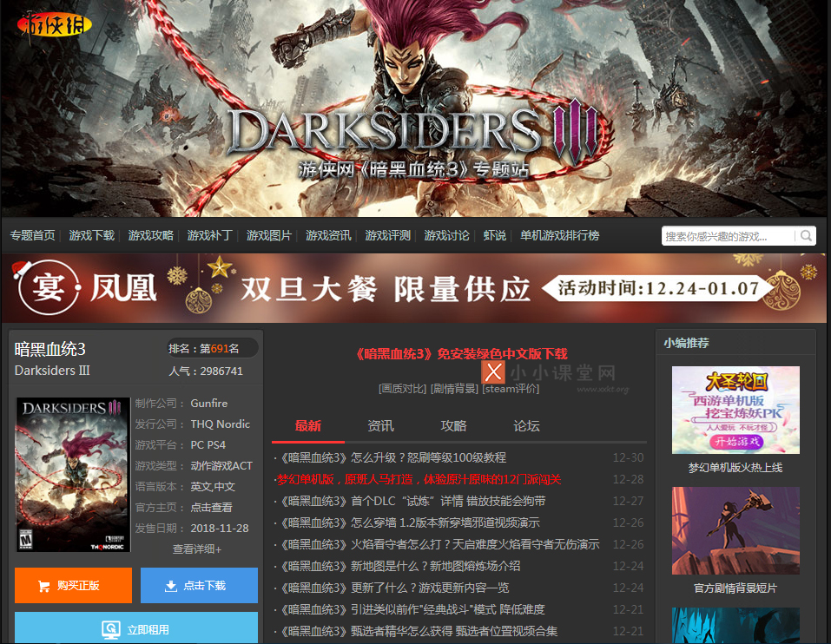Click the 凤凰 双旦大餐 advertisement banner
831x644 pixels.
(x=414, y=288)
